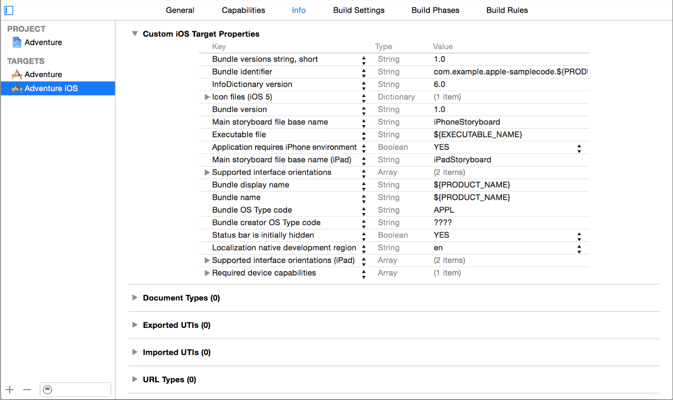Open key stepper for InfoDictionary version
The width and height of the screenshot is (673, 400).
point(364,85)
